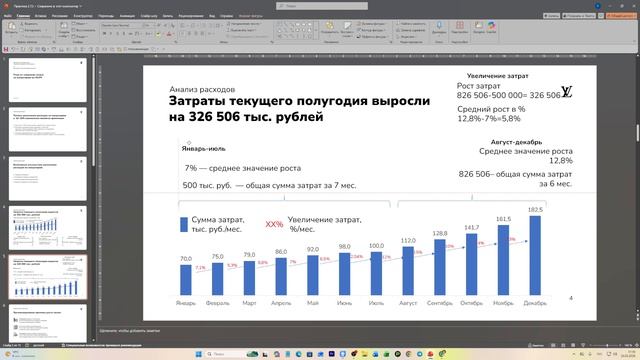The height and width of the screenshot is (360, 640).
Task: Click the red font color icon
Action: point(169,34)
